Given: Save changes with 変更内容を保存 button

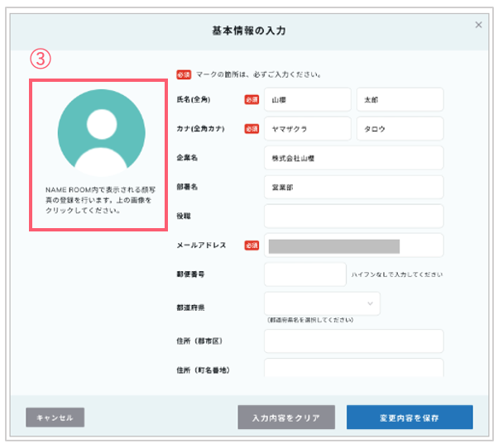Looking at the screenshot, I should 410,417.
